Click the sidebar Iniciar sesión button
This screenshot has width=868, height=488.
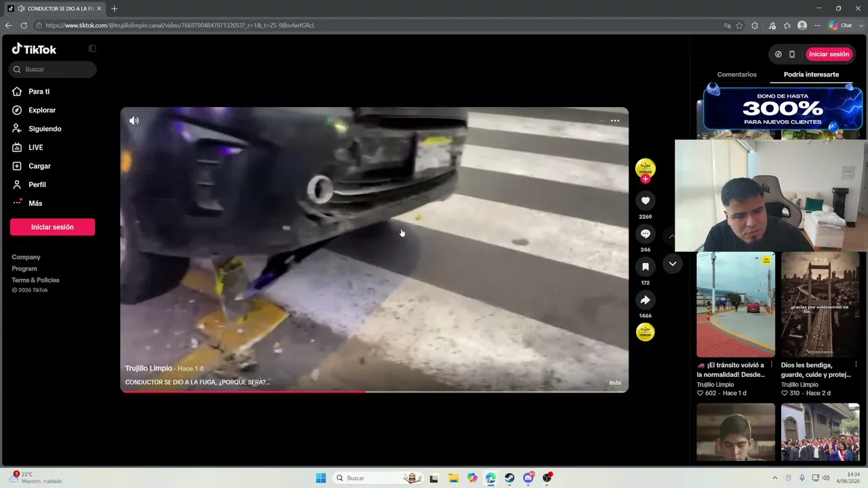[x=52, y=227]
